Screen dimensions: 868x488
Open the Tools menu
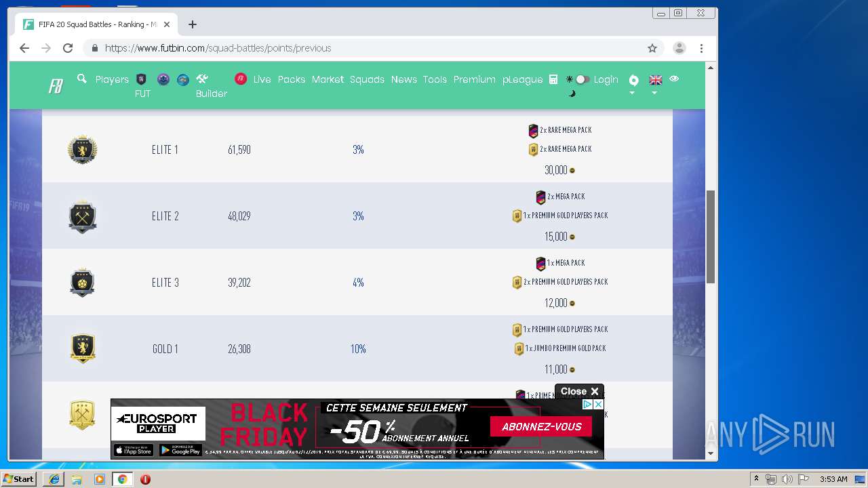435,79
